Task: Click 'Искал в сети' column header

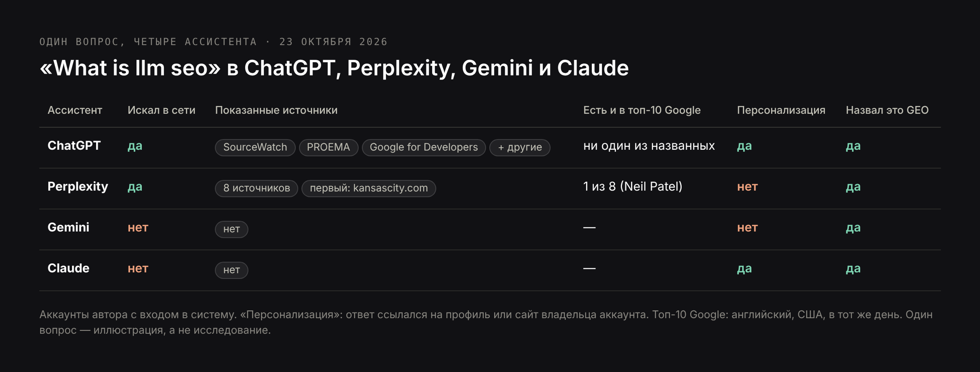Action: click(x=161, y=110)
